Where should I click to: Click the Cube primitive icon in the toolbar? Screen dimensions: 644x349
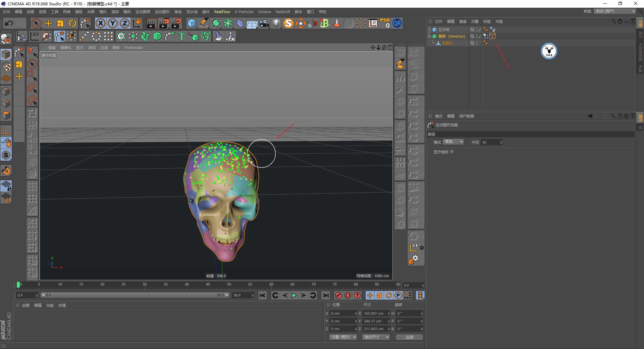click(192, 23)
